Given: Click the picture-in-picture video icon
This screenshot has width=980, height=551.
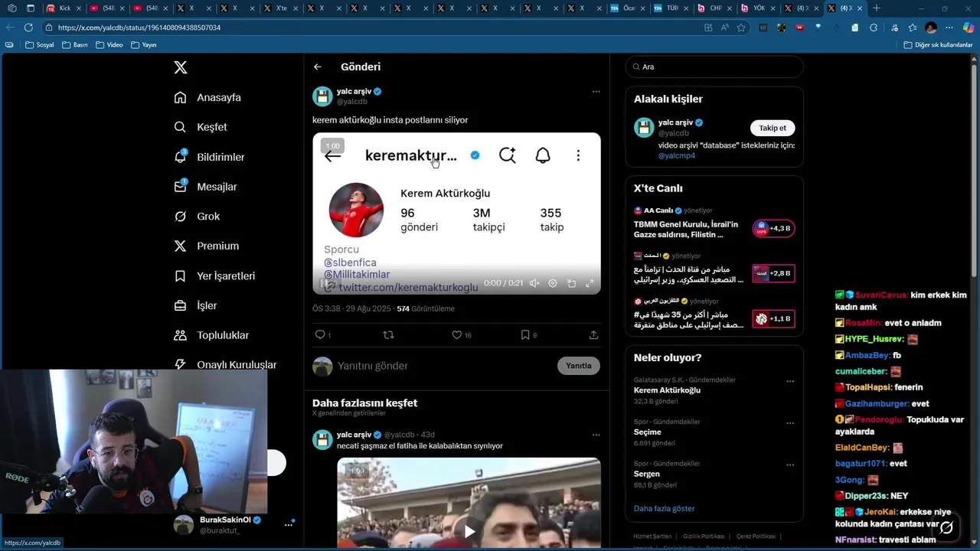Looking at the screenshot, I should pos(571,283).
